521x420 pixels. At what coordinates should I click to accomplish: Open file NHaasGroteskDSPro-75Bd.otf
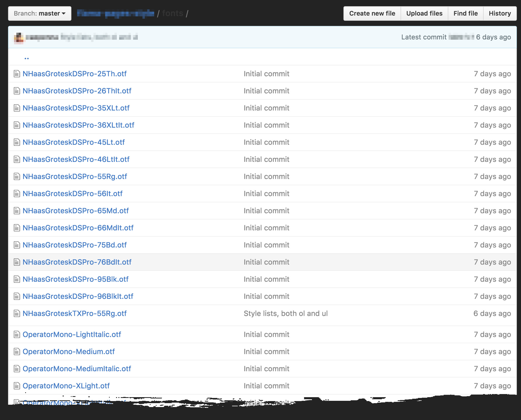[x=75, y=245]
